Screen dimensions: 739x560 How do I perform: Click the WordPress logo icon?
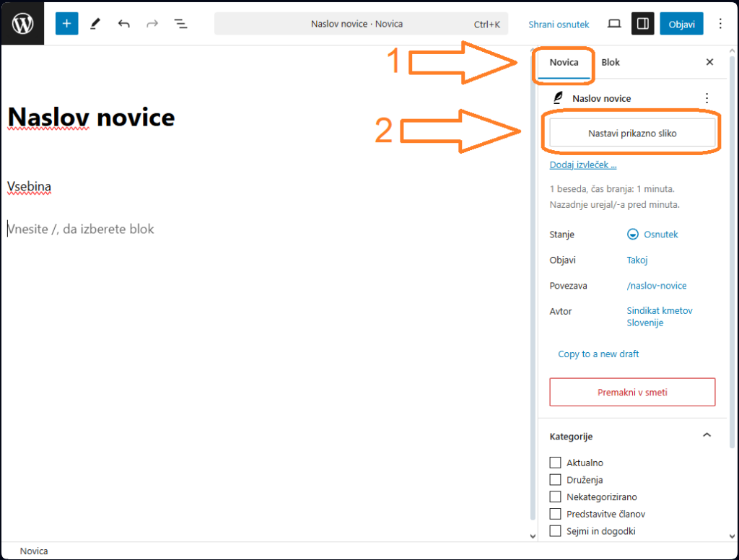[22, 24]
